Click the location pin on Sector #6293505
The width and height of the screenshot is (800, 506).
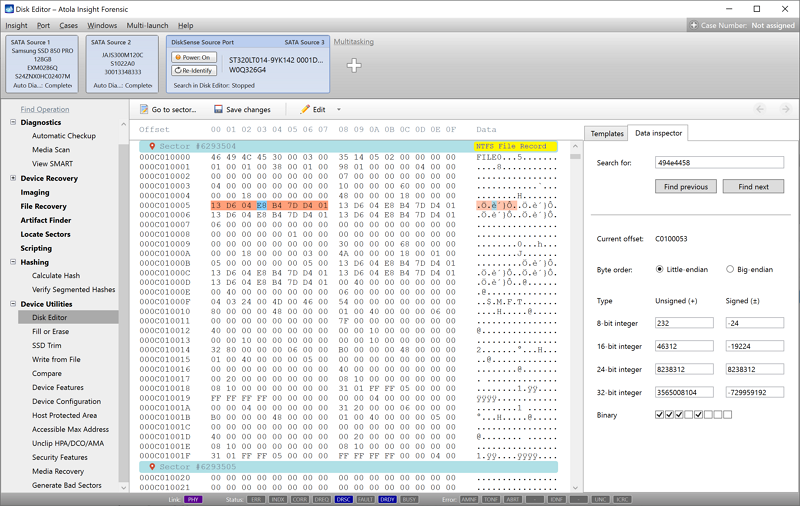coord(152,467)
